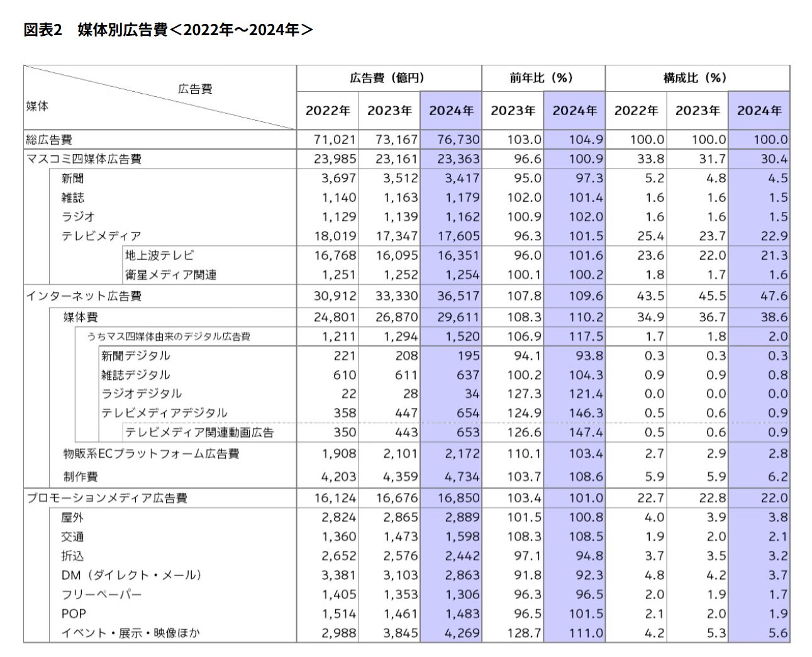Click the internet 2023 value 33,330

point(397,296)
